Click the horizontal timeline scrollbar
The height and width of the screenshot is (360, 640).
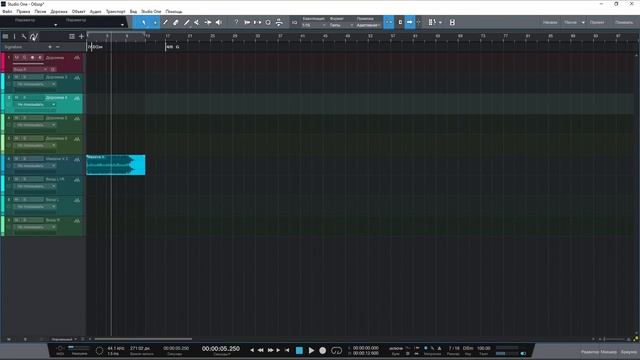tap(143, 339)
